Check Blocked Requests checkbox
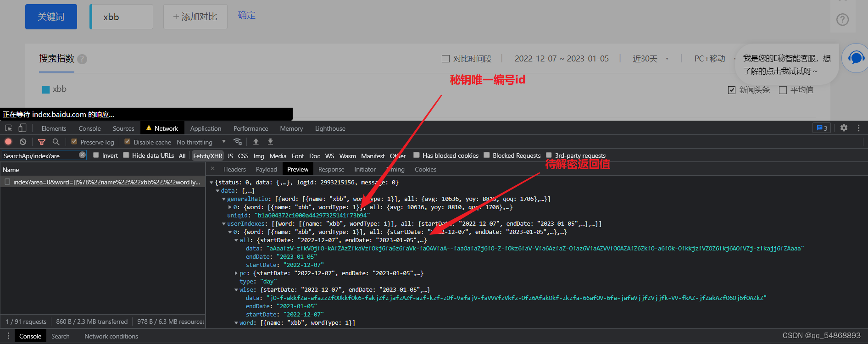 [x=487, y=155]
